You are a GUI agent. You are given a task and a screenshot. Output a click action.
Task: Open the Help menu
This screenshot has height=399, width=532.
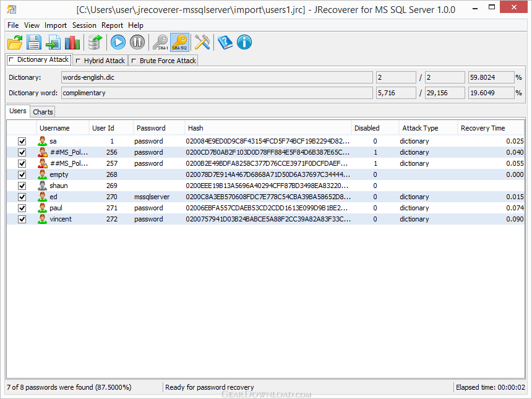click(x=135, y=25)
